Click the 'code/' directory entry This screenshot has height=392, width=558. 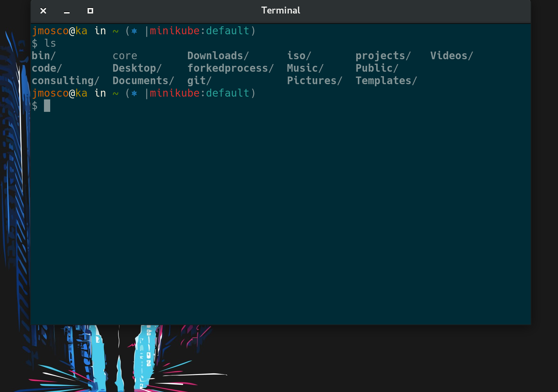click(47, 68)
